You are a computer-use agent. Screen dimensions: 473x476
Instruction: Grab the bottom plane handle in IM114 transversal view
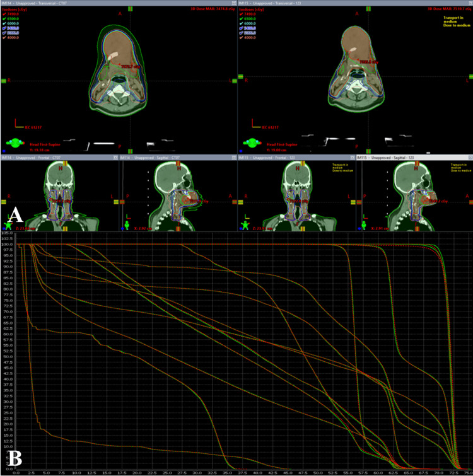point(131,151)
